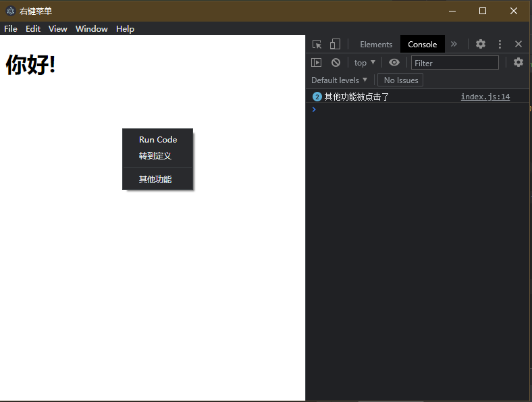Toggle the device toolbar icon

click(x=335, y=44)
